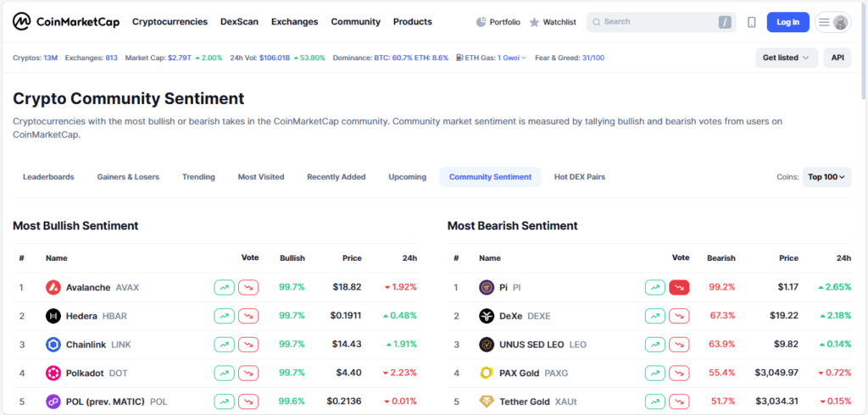Open the Exchanges nav menu
Screen dimensions: 868x415
click(294, 22)
